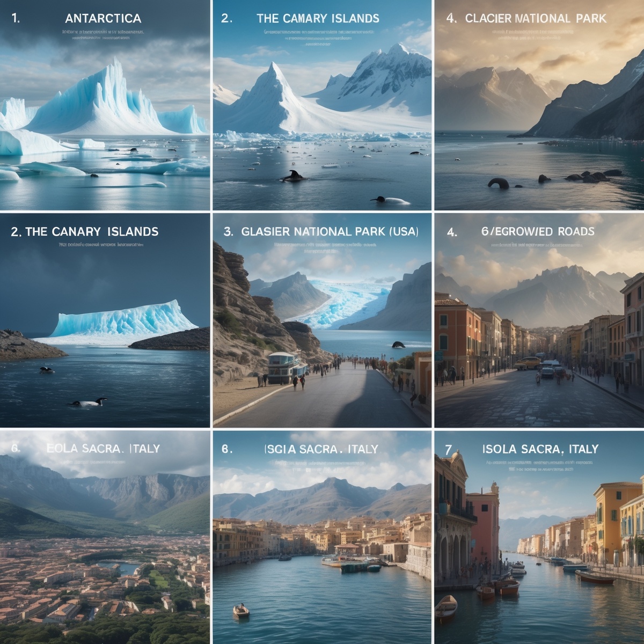The height and width of the screenshot is (644, 644).
Task: Open the top-row Canary Islands panel
Action: point(322,105)
